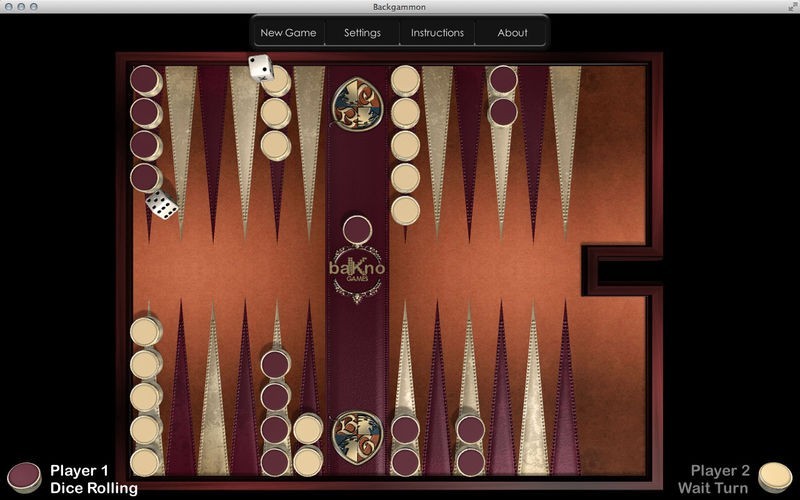Screen dimensions: 800x500
Task: Click the New Game button
Action: point(288,32)
